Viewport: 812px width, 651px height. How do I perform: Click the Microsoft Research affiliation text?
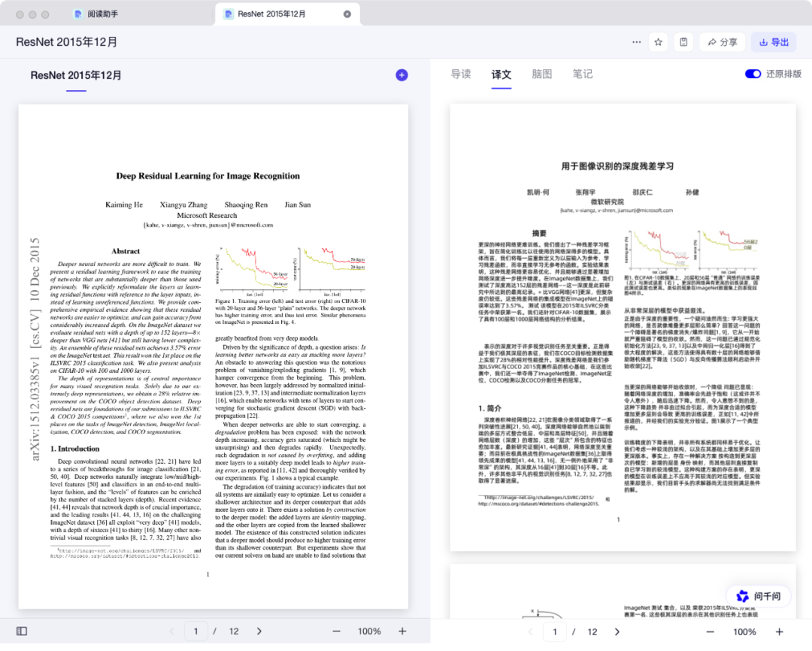208,216
